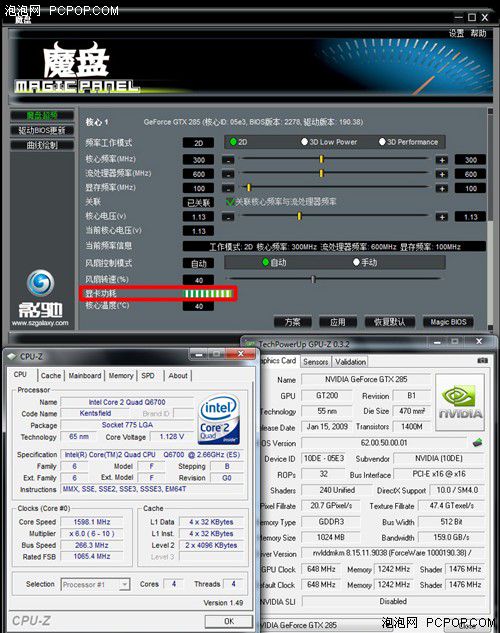500x633 pixels.
Task: Click the NVIDIA logo in GPU-Z
Action: [x=460, y=402]
